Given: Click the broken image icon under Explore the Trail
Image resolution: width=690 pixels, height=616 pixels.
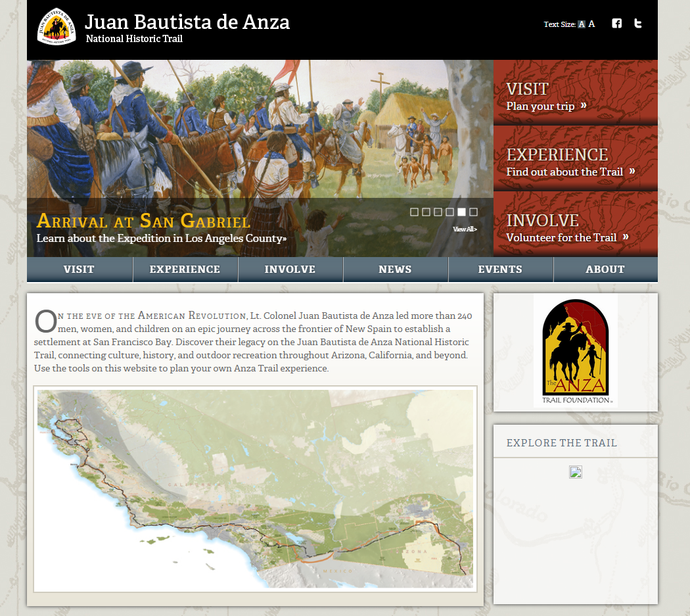Looking at the screenshot, I should (x=575, y=471).
